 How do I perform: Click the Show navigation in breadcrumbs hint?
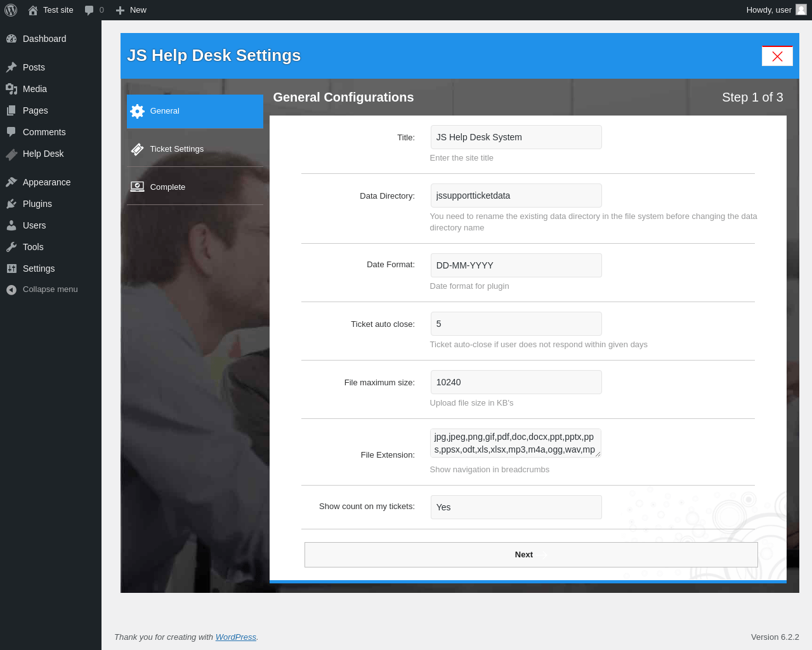(x=490, y=470)
